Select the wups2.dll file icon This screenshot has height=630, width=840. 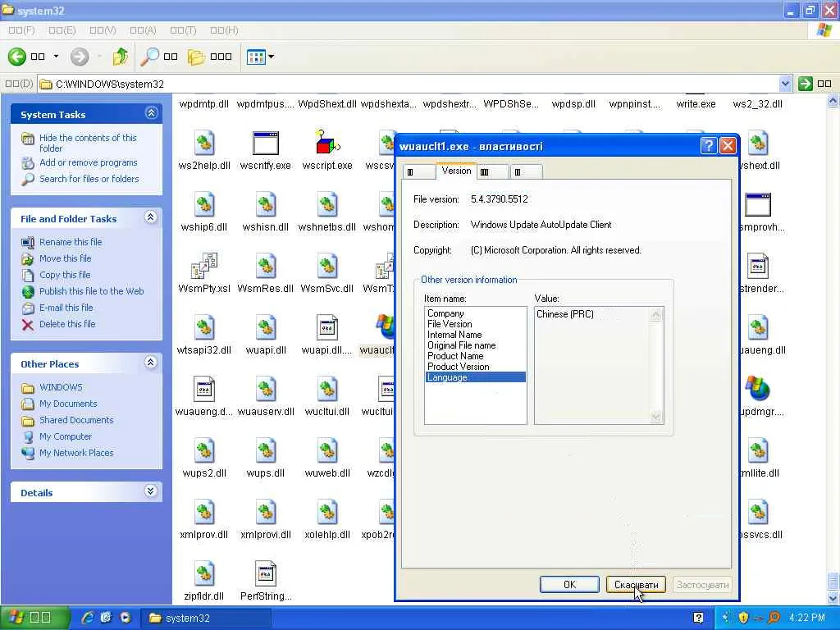point(204,451)
